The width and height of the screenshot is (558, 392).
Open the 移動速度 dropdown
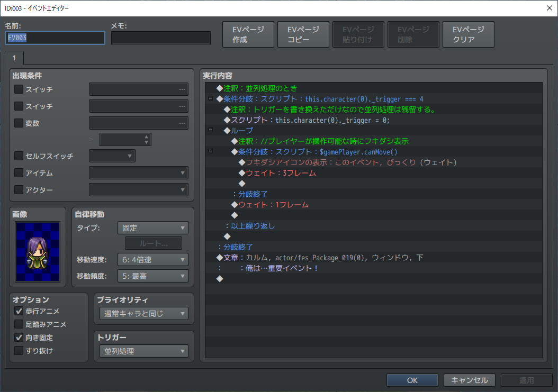(154, 260)
